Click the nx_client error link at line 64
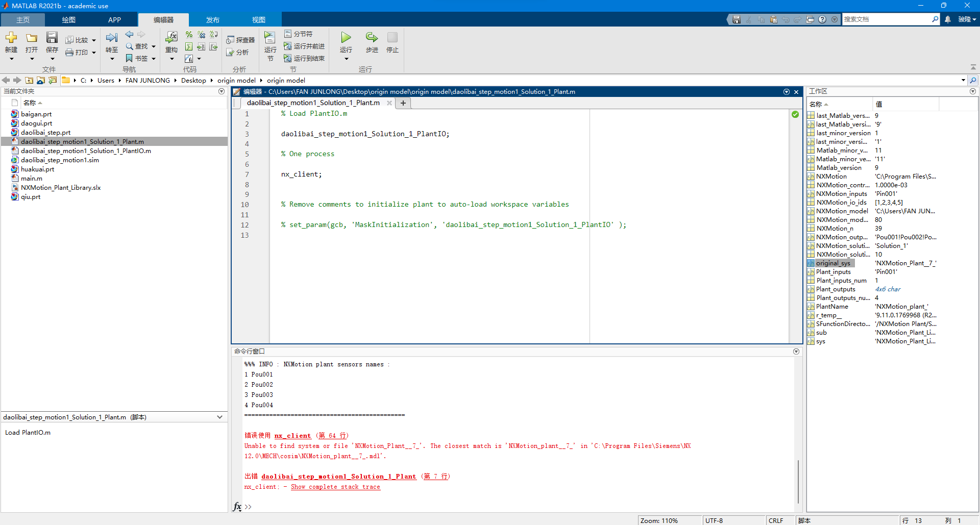The height and width of the screenshot is (525, 980). click(292, 436)
